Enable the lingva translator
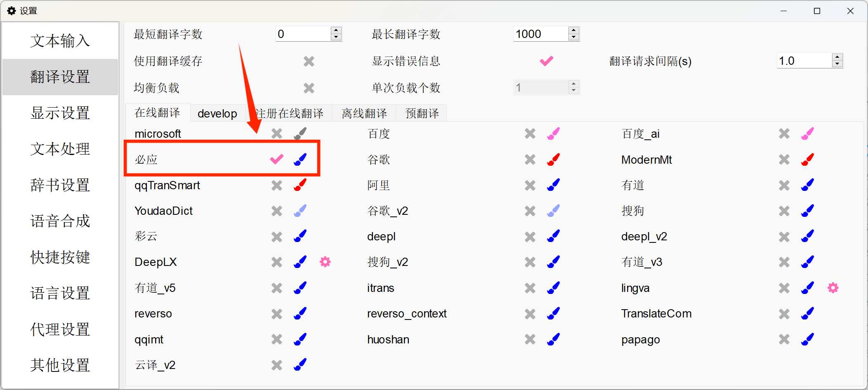 point(784,288)
